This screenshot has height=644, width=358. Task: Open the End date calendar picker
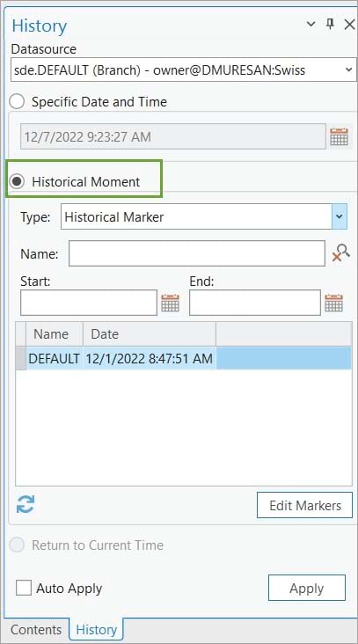[333, 303]
